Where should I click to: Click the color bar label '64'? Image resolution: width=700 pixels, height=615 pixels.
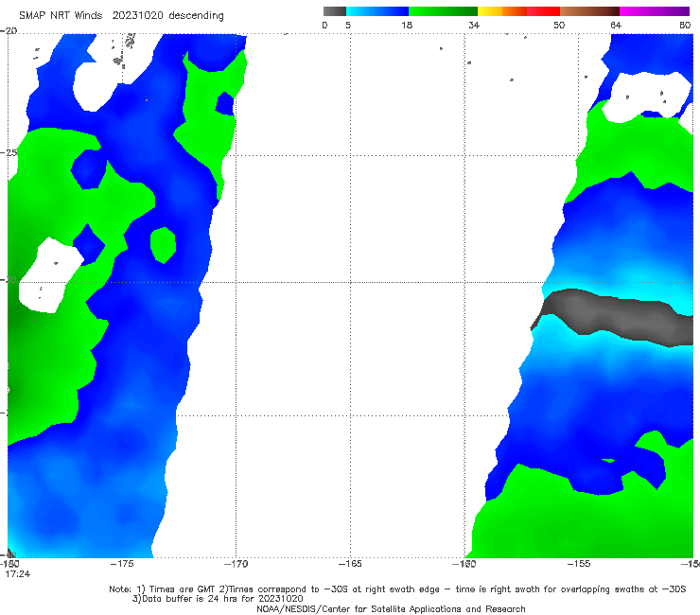[616, 25]
